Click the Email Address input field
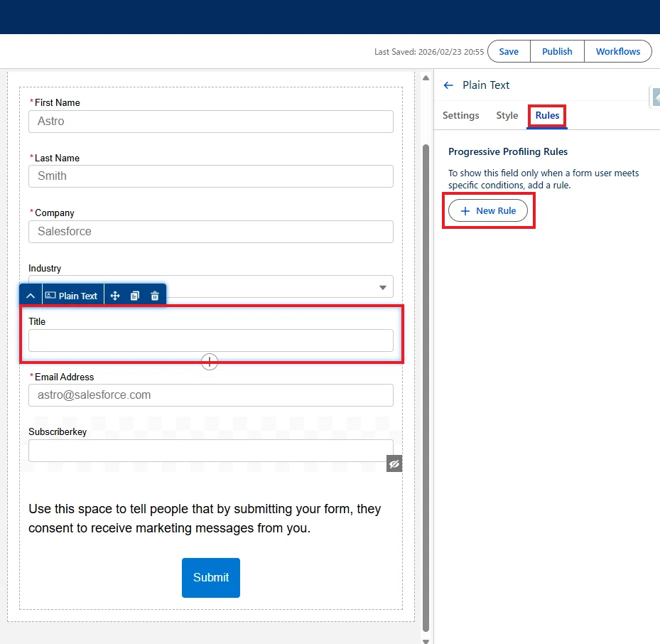Viewport: 660px width, 644px height. point(211,395)
